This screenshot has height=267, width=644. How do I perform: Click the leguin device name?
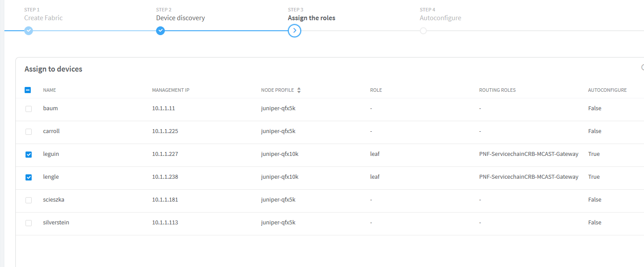(51, 154)
